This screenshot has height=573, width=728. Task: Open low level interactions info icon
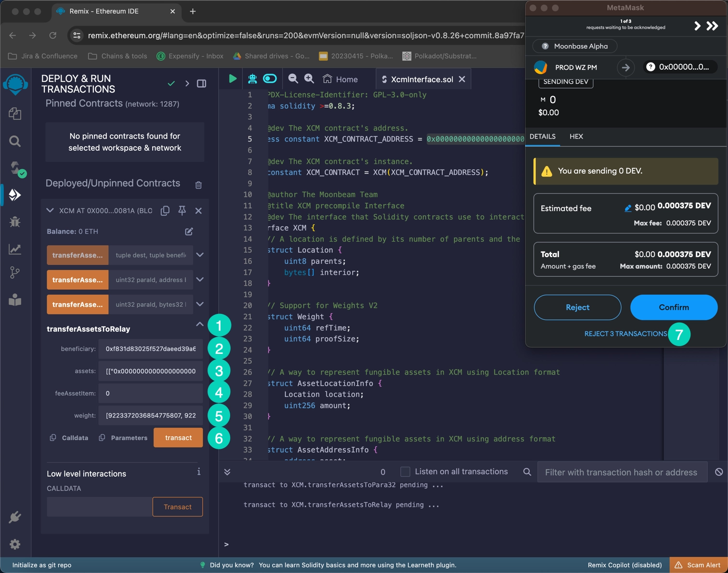pos(199,472)
